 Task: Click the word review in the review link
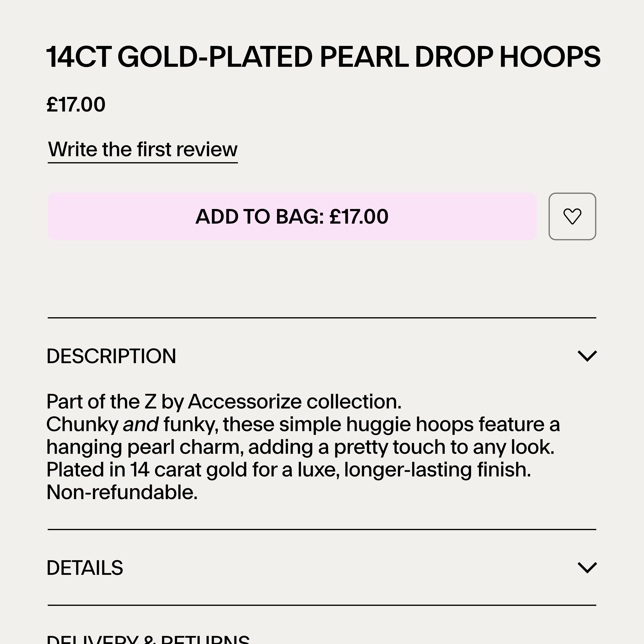coord(207,149)
